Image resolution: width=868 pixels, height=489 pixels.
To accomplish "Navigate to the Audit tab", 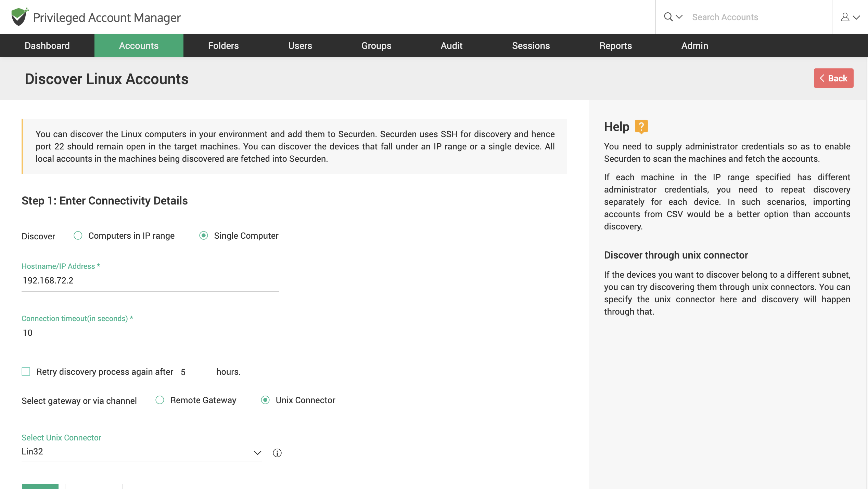I will [x=452, y=45].
